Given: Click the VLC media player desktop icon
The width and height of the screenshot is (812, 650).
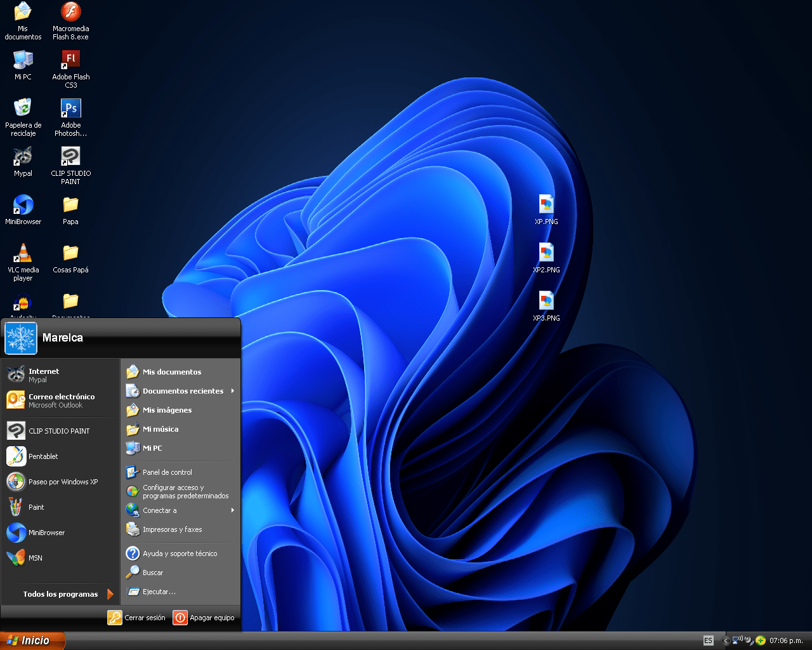Looking at the screenshot, I should pyautogui.click(x=23, y=254).
